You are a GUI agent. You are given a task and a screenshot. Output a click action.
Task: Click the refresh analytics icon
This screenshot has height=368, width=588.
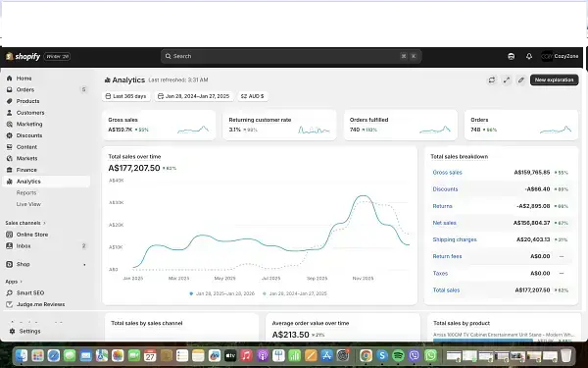tap(492, 80)
